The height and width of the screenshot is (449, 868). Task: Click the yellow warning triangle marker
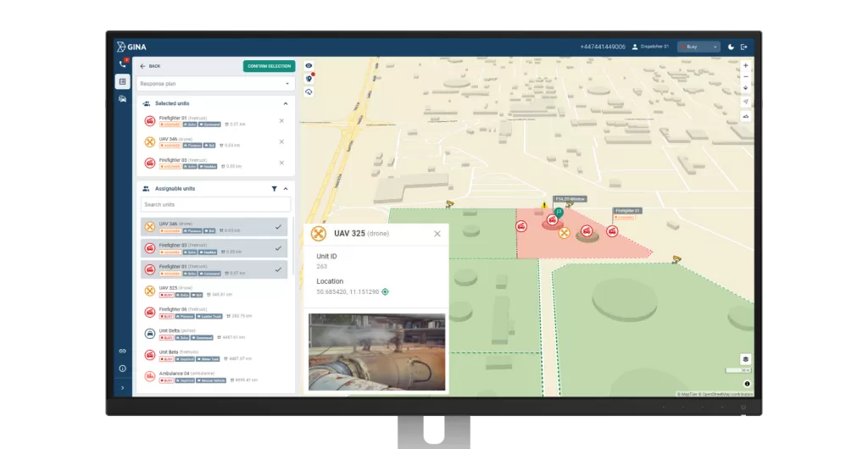544,205
